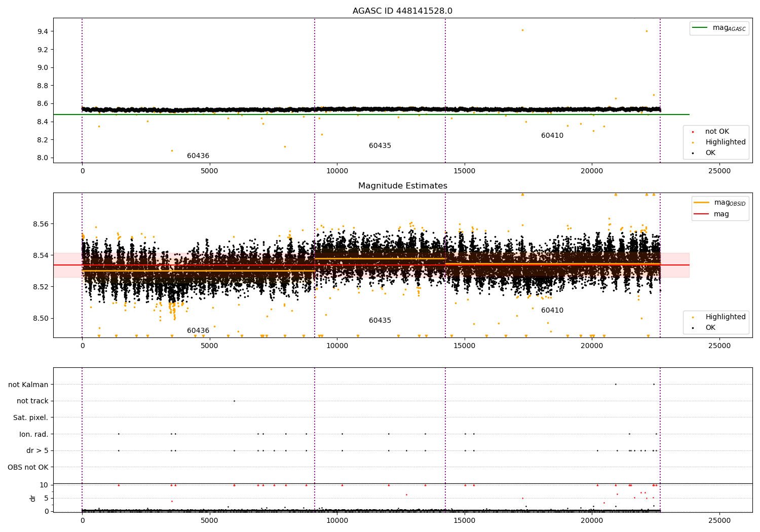This screenshot has height=532, width=760.
Task: Click 'not OK' entry in top plot legend
Action: (x=717, y=132)
